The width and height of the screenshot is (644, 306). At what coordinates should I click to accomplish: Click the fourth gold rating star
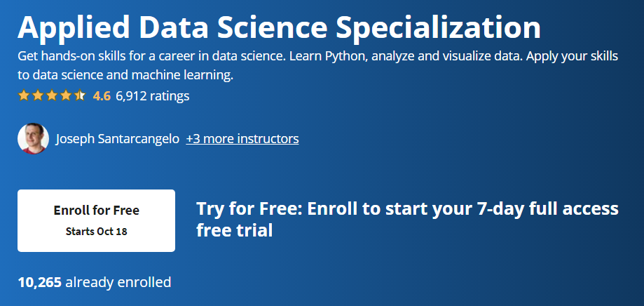click(66, 96)
